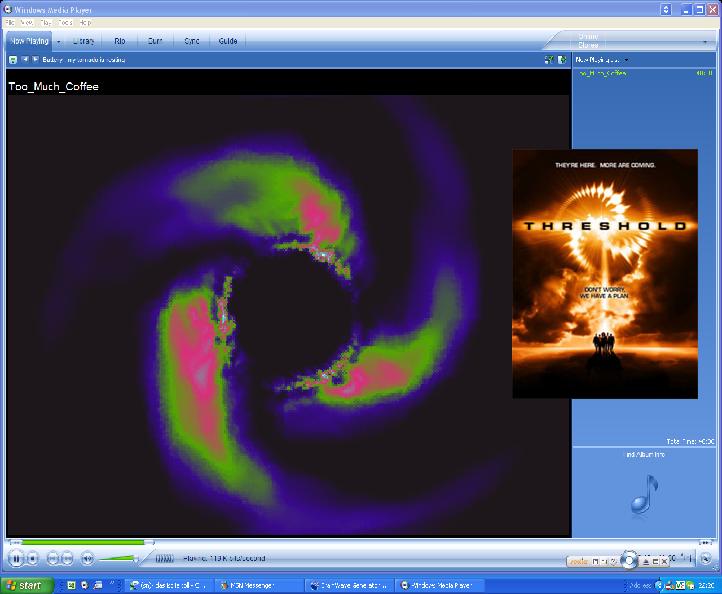Image resolution: width=722 pixels, height=594 pixels.
Task: Click the grip handle beside playback status
Action: (164, 559)
